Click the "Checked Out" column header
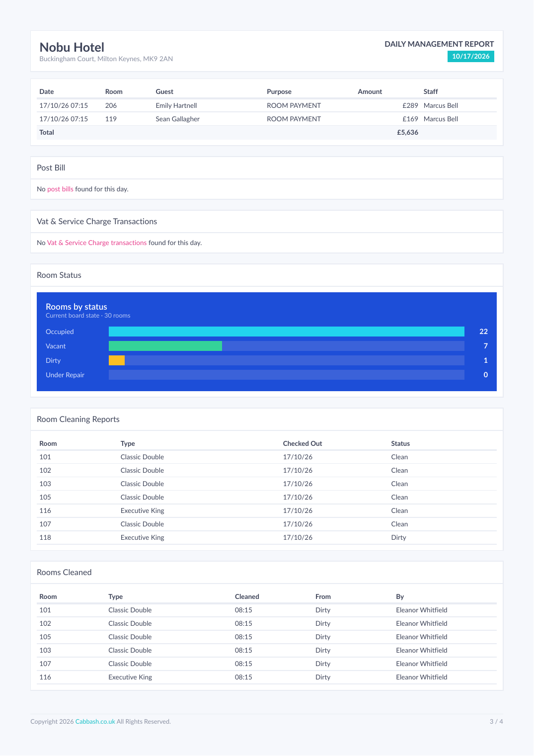This screenshot has height=756, width=534. point(303,443)
